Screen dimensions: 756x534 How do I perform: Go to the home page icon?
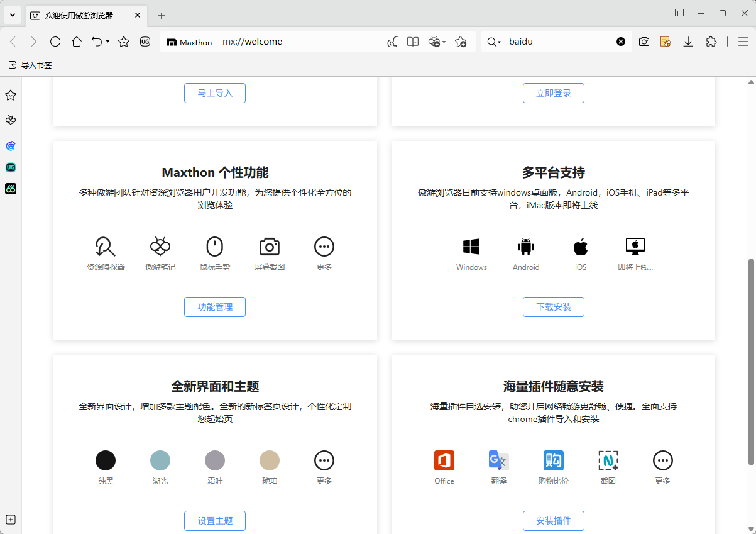77,42
